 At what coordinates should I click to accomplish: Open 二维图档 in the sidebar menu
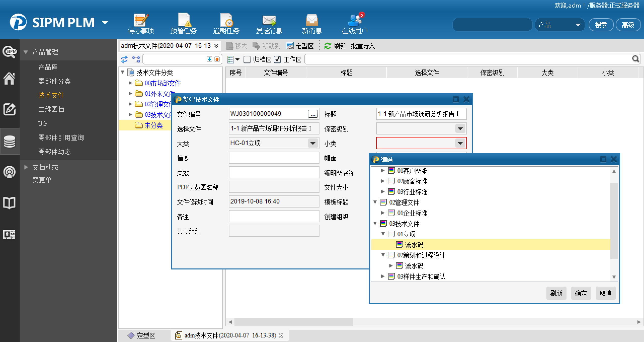click(x=51, y=109)
